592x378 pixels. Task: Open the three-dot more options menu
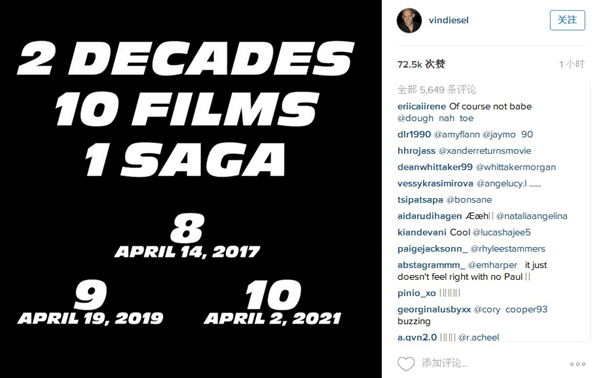(x=577, y=364)
